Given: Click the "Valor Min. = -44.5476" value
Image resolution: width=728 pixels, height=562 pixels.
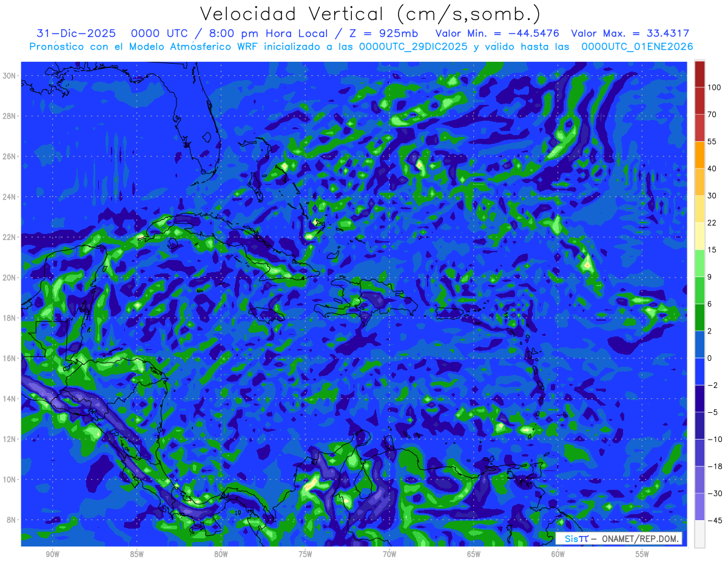Looking at the screenshot, I should 497,34.
